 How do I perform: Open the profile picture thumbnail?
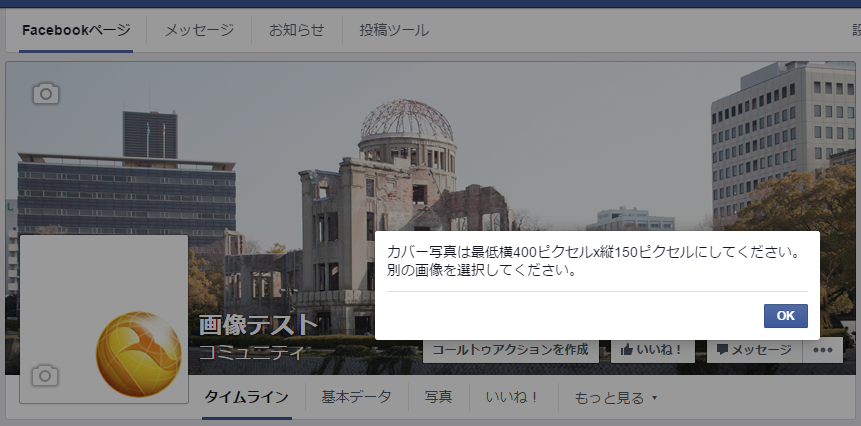(x=104, y=319)
